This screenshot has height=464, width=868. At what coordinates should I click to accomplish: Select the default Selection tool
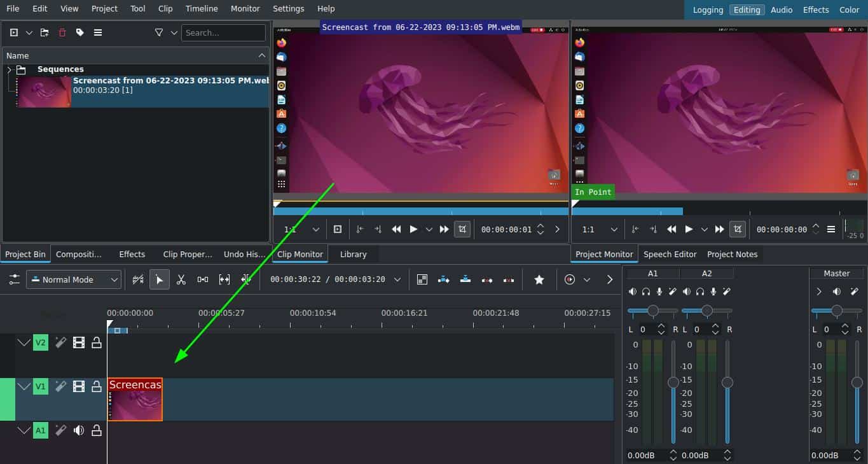click(x=160, y=279)
